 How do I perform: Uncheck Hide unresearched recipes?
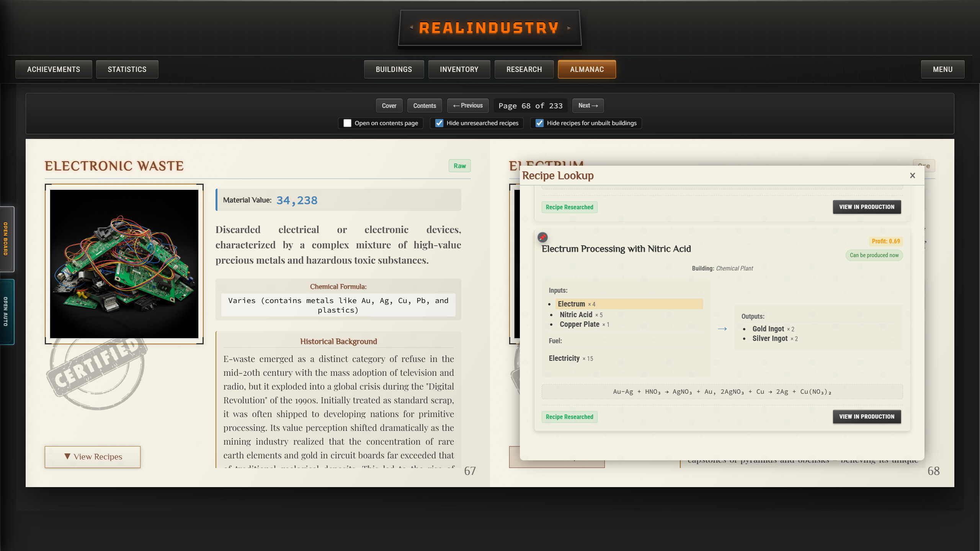click(x=439, y=123)
